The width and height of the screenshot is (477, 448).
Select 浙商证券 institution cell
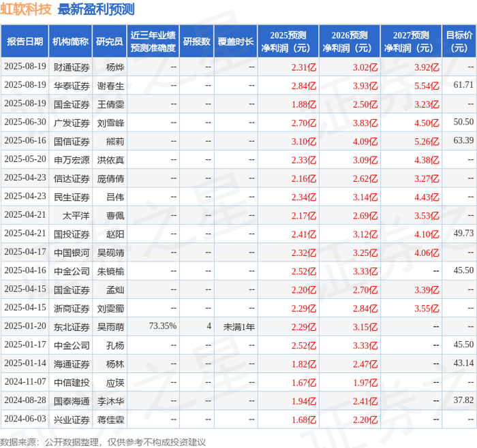(72, 308)
